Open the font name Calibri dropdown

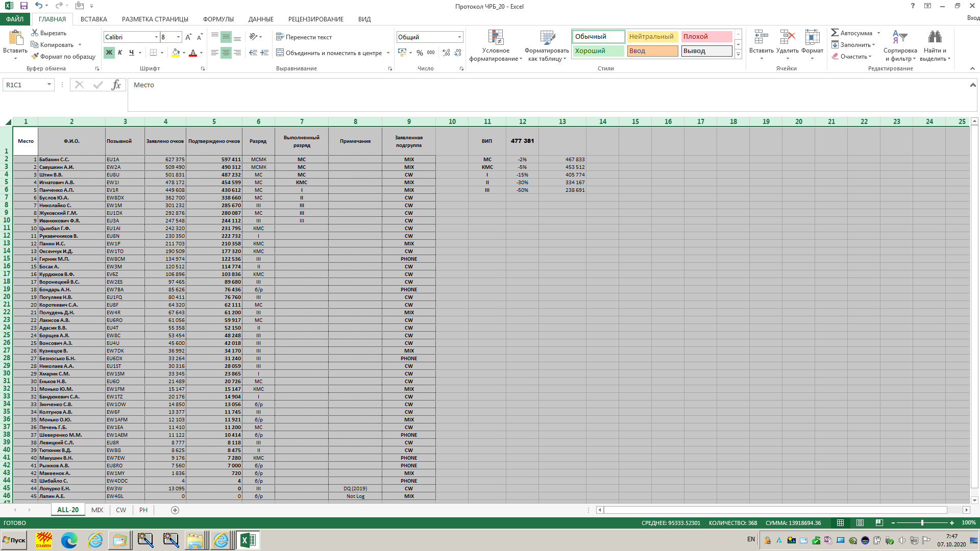click(156, 37)
